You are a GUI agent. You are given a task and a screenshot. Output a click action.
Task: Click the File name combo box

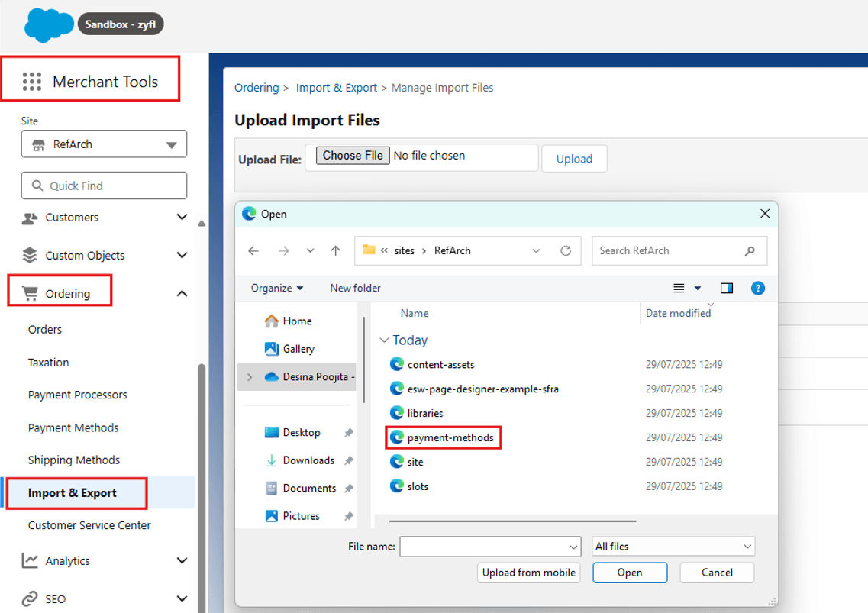click(x=490, y=547)
